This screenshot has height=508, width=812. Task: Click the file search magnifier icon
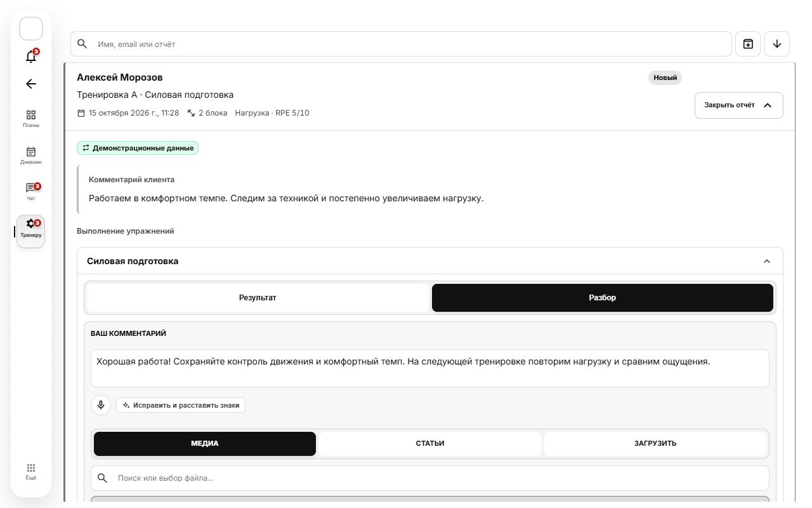(103, 478)
